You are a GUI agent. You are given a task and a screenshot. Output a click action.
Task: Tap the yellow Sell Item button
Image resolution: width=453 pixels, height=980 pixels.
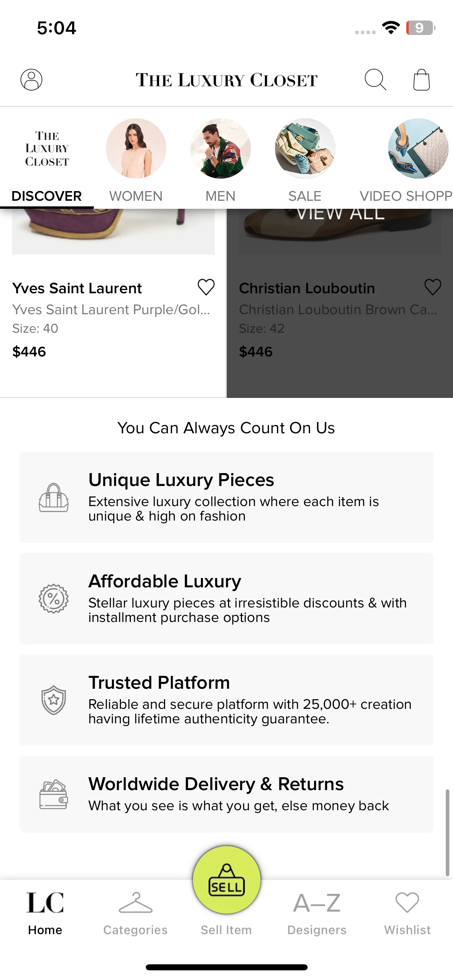[x=227, y=880]
